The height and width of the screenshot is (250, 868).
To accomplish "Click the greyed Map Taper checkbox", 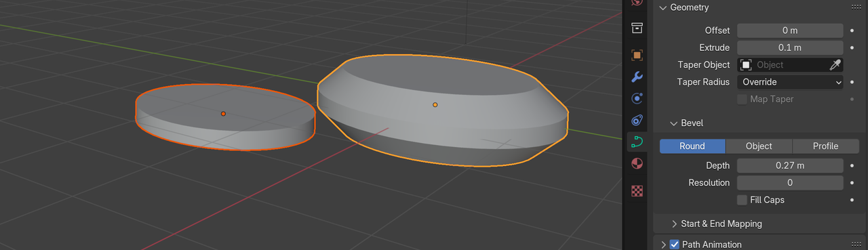I will click(x=743, y=99).
